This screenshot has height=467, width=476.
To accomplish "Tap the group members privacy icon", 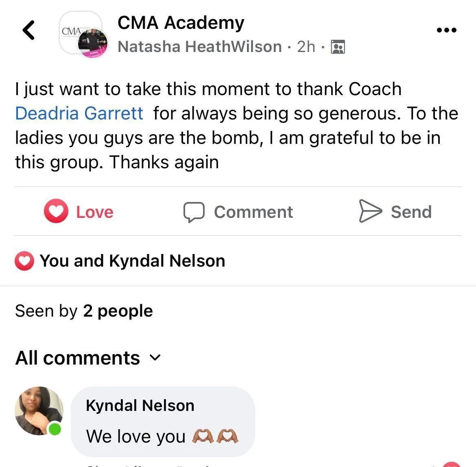I will pyautogui.click(x=338, y=47).
